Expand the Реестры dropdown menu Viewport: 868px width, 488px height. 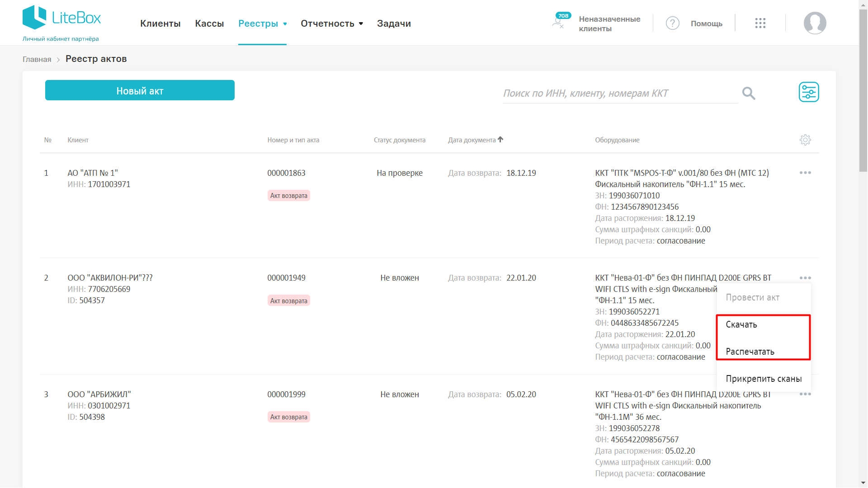coord(262,23)
